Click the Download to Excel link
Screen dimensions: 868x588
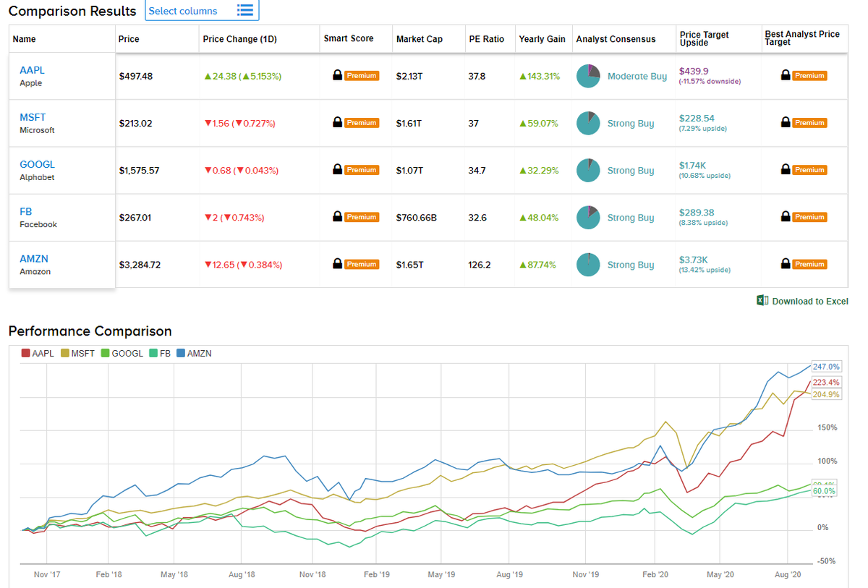pos(810,301)
